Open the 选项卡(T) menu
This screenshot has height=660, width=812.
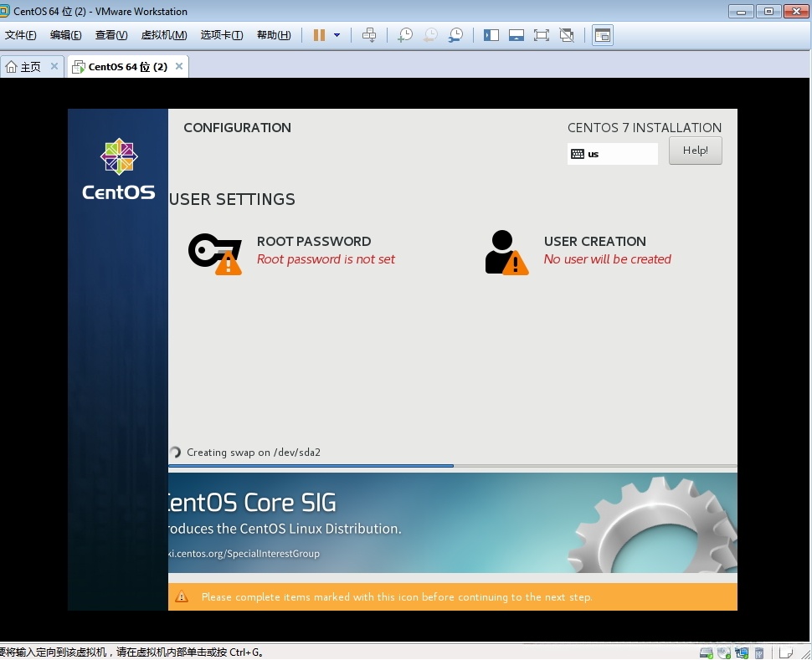tap(222, 35)
